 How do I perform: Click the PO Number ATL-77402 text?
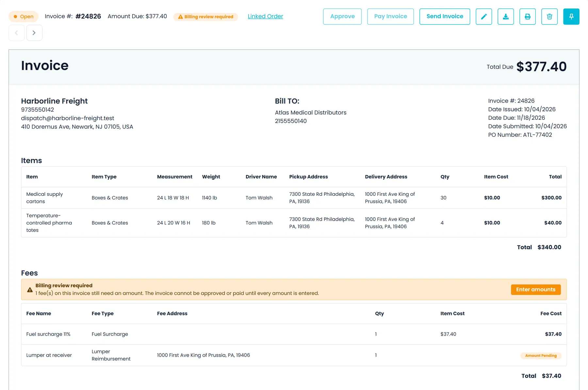(520, 135)
